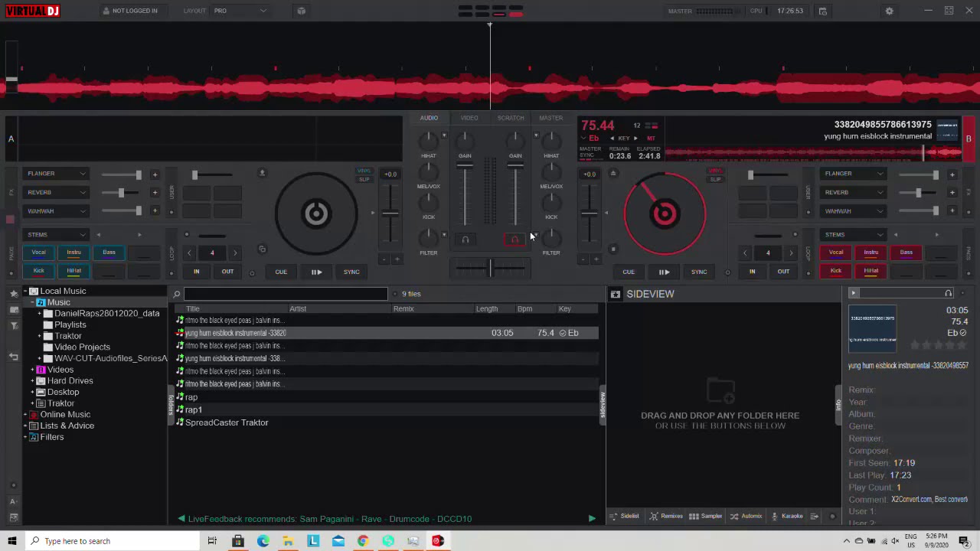980x551 pixels.
Task: Toggle left deck Vocal stem pad
Action: (38, 253)
